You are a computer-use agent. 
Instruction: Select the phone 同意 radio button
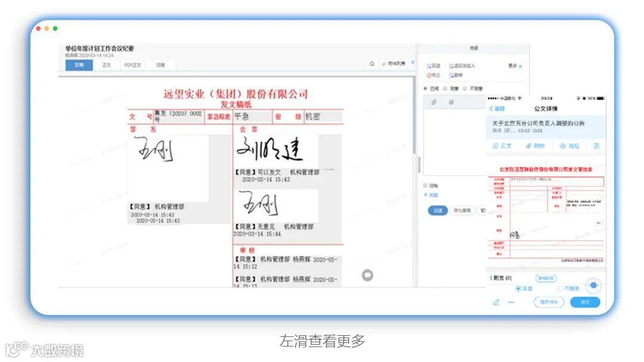pos(518,289)
